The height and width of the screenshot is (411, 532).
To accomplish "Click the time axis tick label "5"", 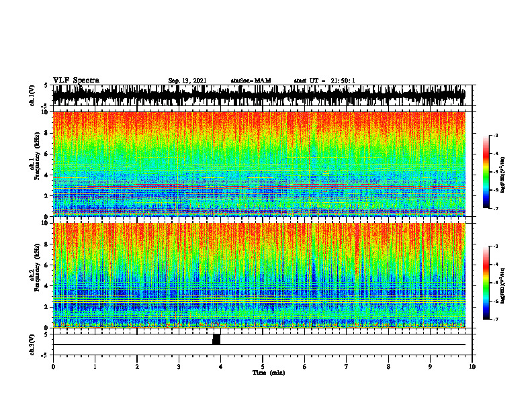I will (x=263, y=367).
